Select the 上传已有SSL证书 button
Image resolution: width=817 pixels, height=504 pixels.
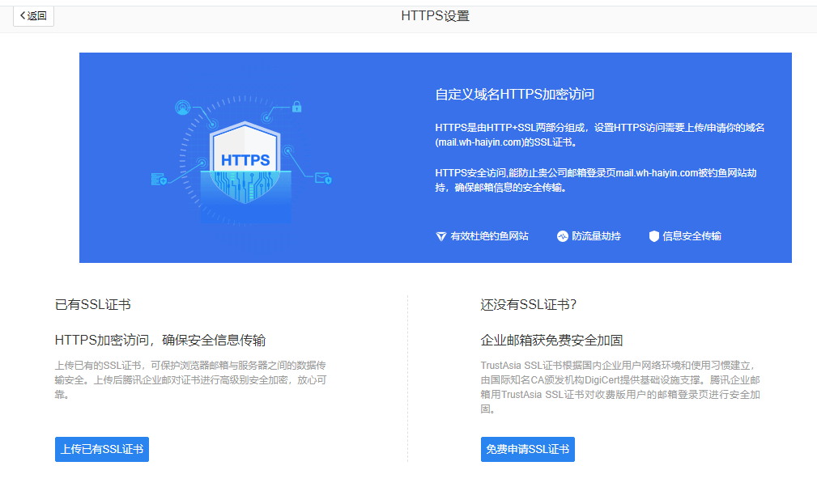[101, 449]
